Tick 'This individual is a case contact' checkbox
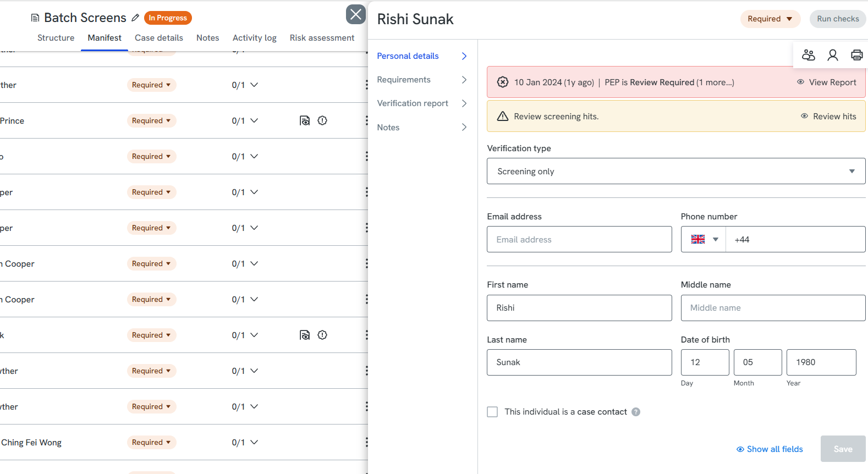 (492, 412)
